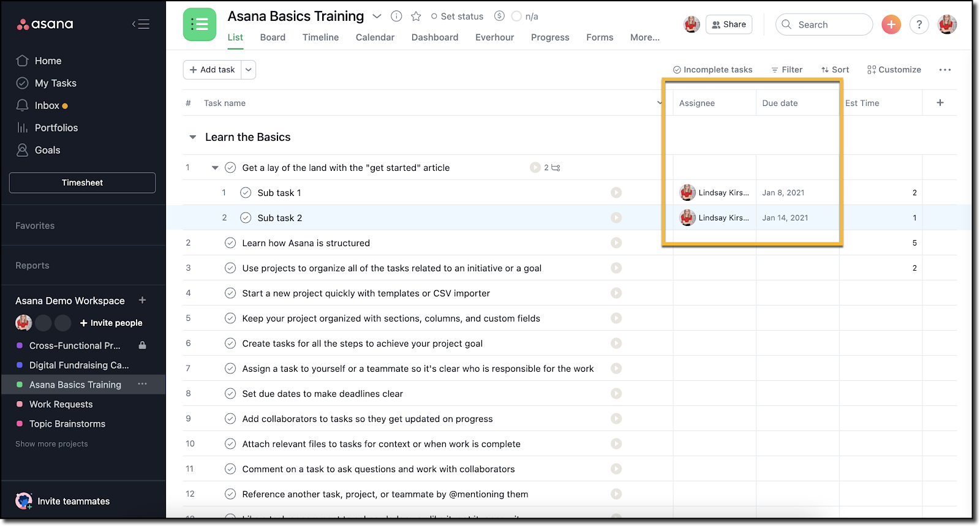Screen dimensions: 980x526
Task: Go to My Tasks in sidebar
Action: (x=55, y=83)
